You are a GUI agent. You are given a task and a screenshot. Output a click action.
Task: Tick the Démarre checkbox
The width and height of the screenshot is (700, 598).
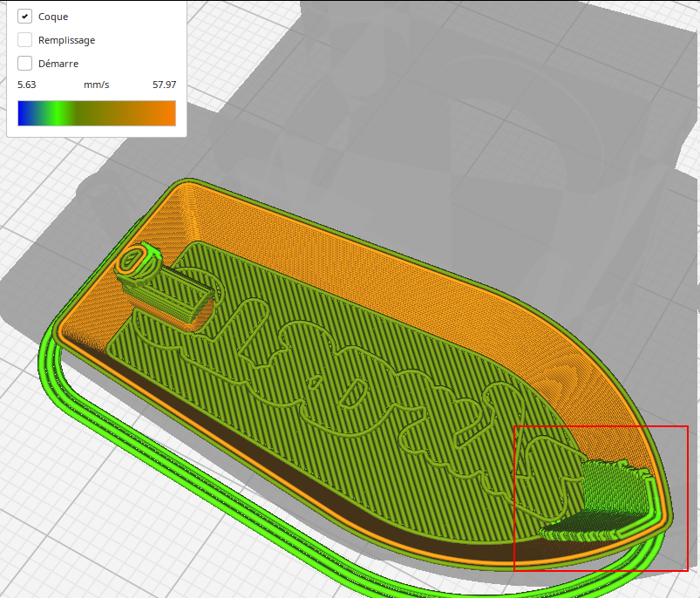[x=24, y=64]
